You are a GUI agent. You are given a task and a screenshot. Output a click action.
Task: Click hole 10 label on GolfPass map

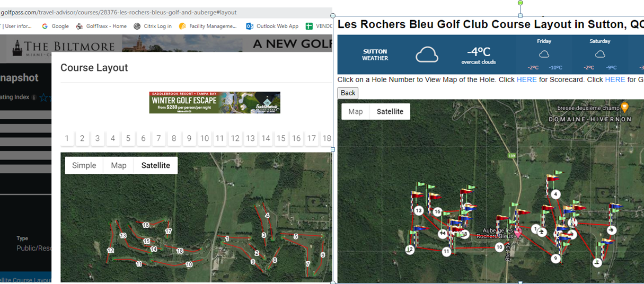(189, 264)
